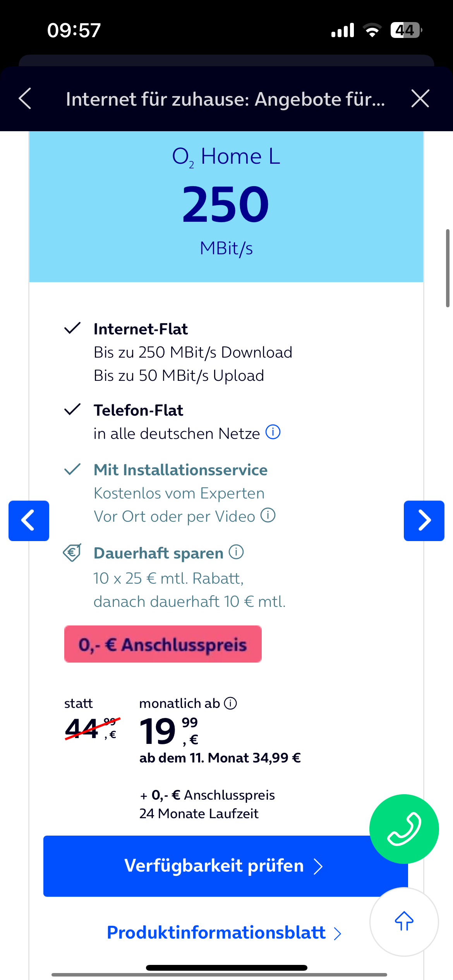Tap the O2 Home L tariff title

click(x=226, y=157)
